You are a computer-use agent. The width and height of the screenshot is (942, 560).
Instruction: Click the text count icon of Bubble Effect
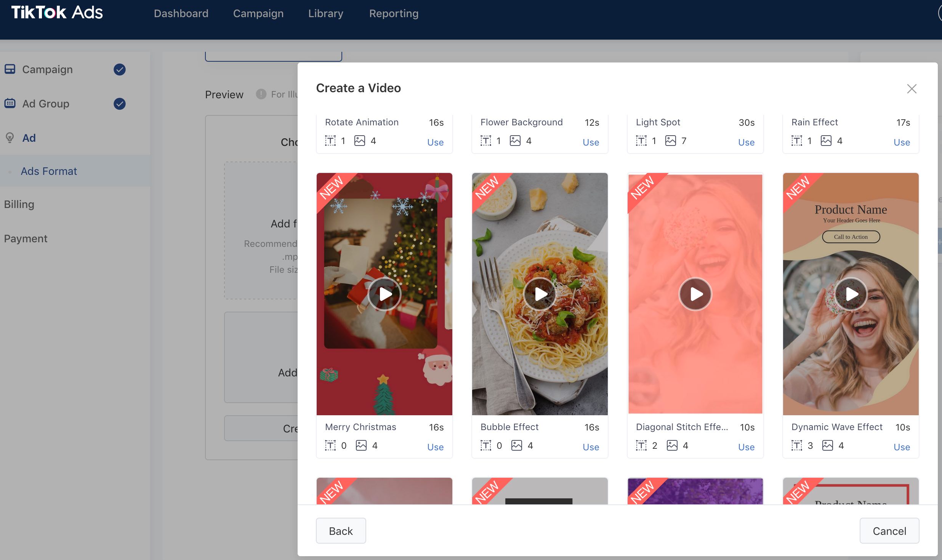486,446
